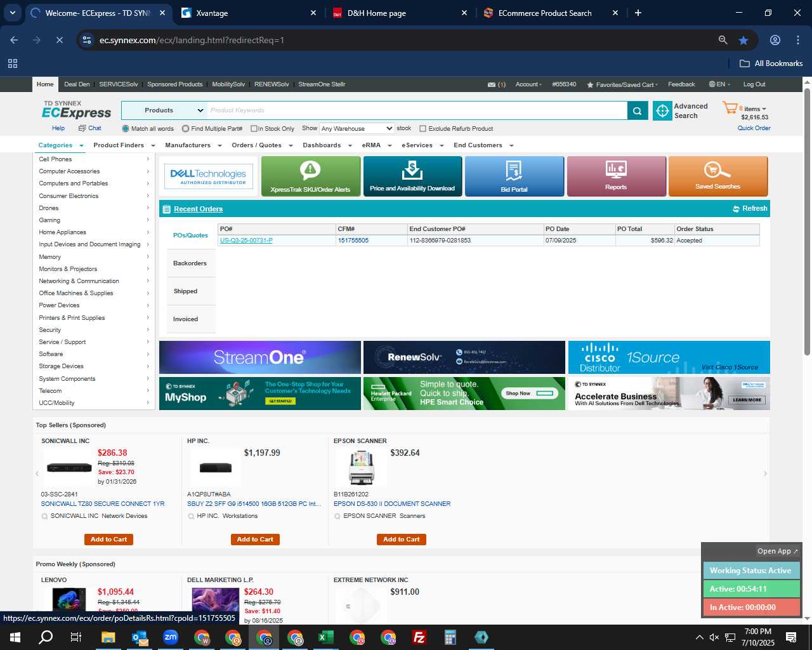Check the Exclude Refurb Product checkbox
812x650 pixels.
423,128
